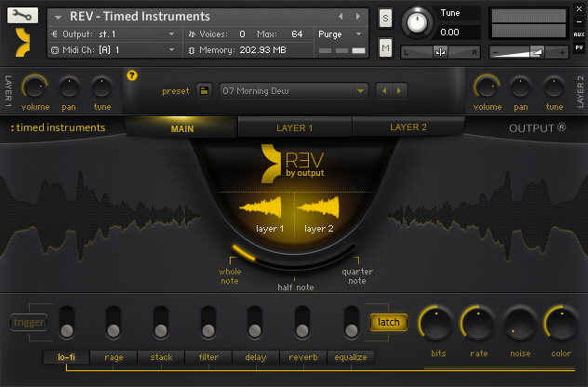The image size is (588, 387).
Task: Click the noise knob
Action: 520,323
